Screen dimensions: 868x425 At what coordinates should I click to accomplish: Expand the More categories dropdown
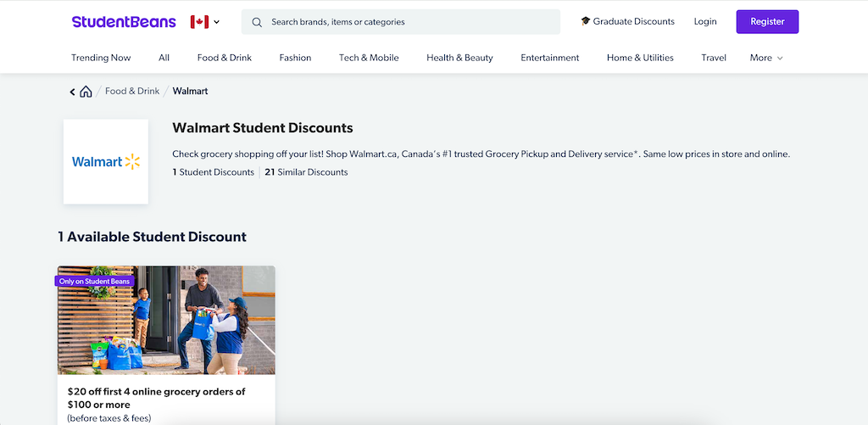click(766, 58)
